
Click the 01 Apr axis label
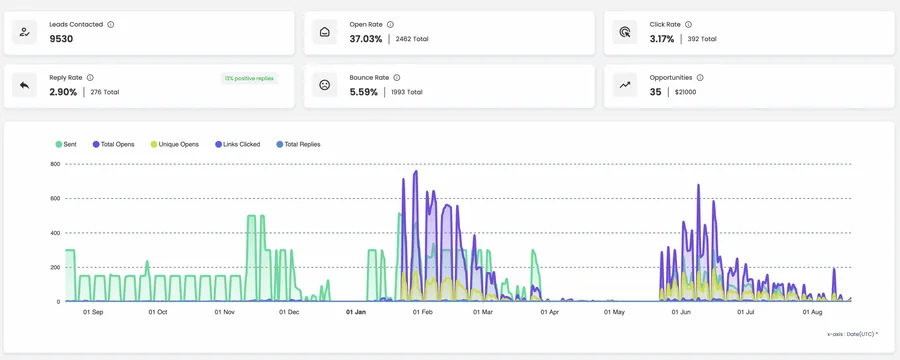click(549, 312)
